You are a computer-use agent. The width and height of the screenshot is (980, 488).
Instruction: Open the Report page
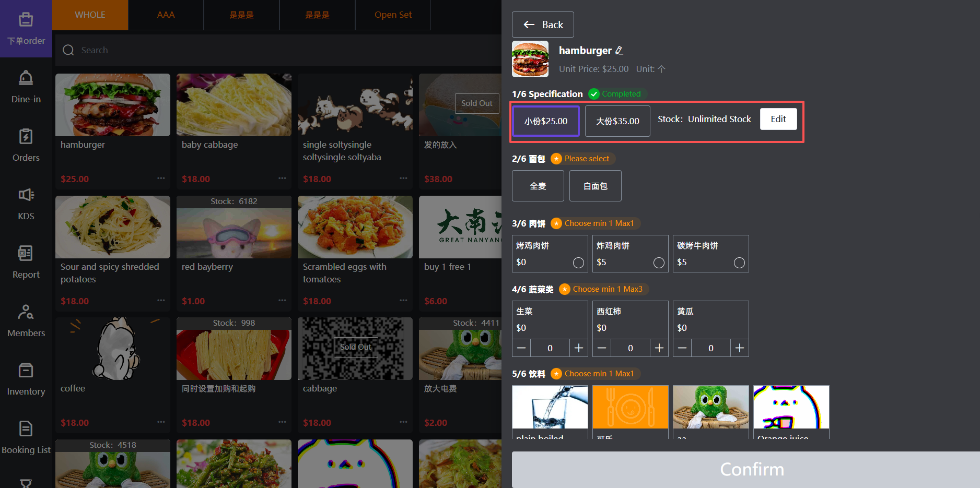pos(26,262)
